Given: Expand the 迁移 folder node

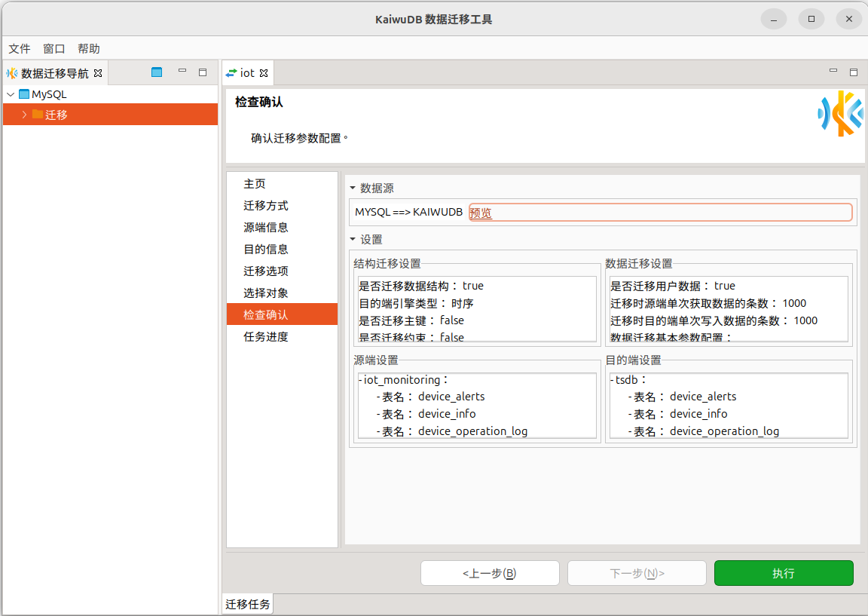Looking at the screenshot, I should (x=24, y=115).
